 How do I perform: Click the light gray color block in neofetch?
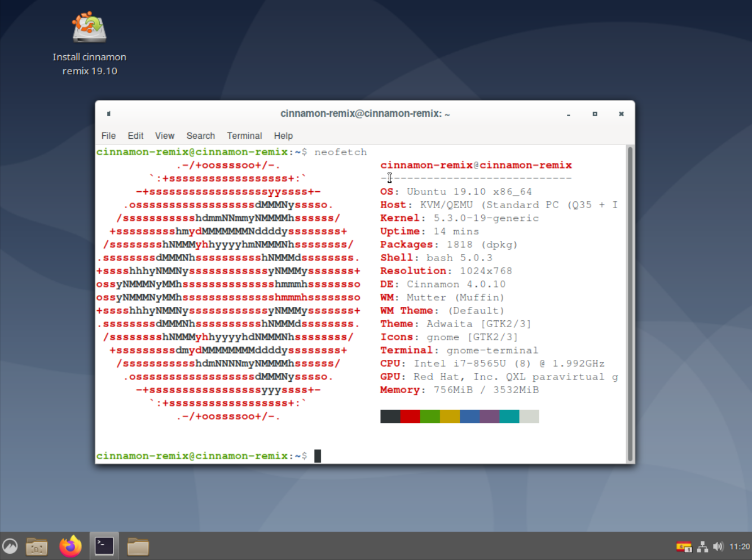tap(529, 416)
